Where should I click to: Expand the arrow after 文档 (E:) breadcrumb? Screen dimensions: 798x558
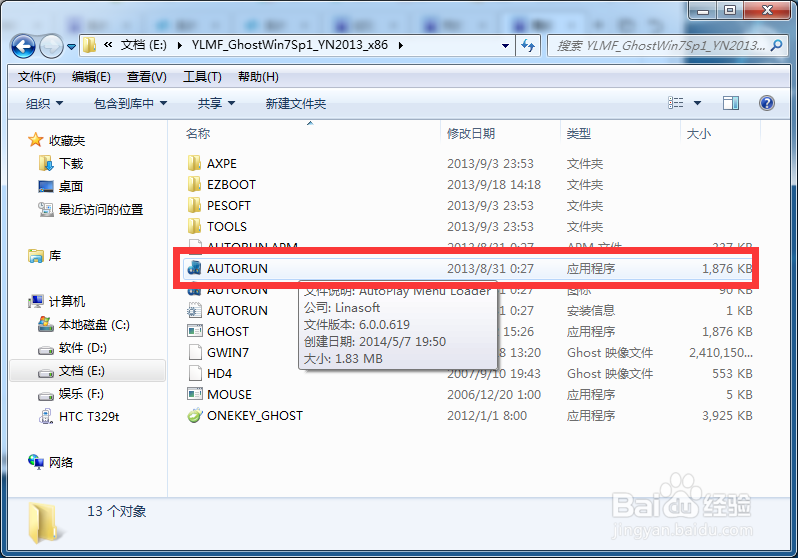click(180, 45)
